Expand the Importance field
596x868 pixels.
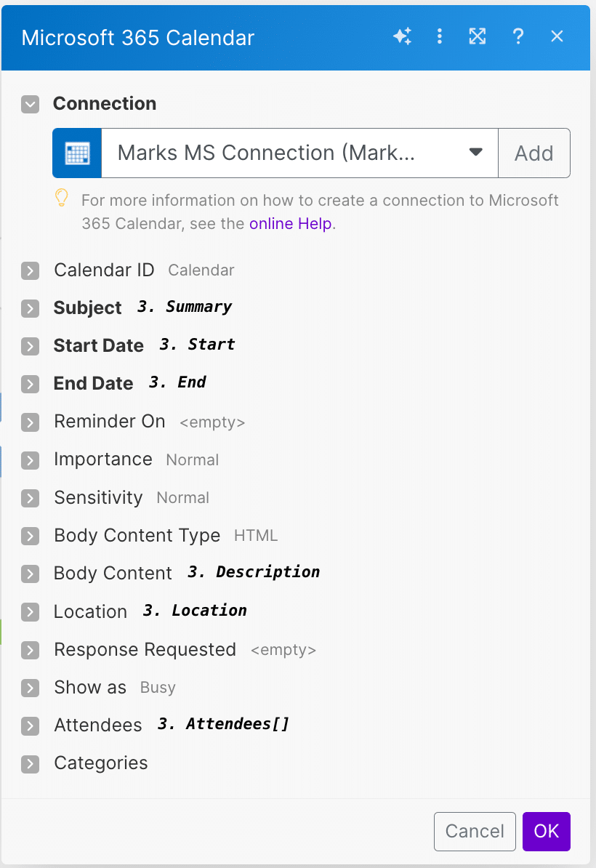tap(30, 460)
